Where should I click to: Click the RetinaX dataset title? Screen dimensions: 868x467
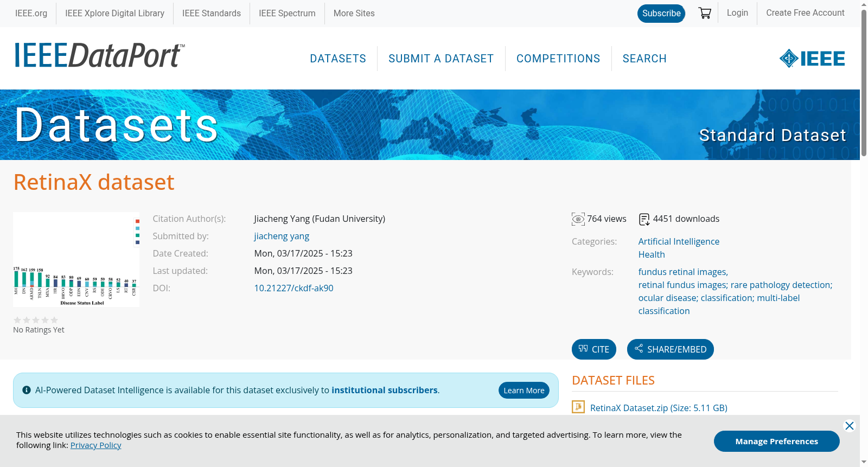click(94, 182)
